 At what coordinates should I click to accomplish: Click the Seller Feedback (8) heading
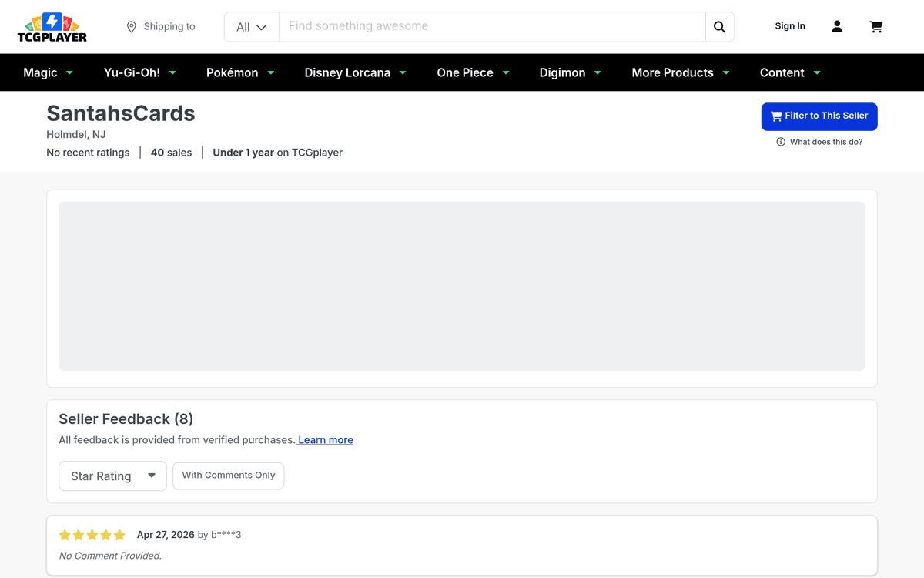pos(126,419)
